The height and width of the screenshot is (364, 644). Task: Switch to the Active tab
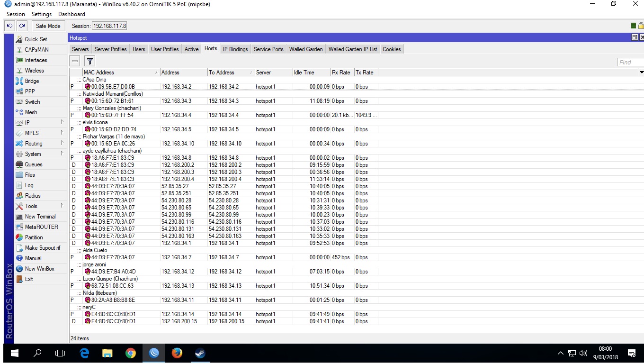pyautogui.click(x=192, y=49)
